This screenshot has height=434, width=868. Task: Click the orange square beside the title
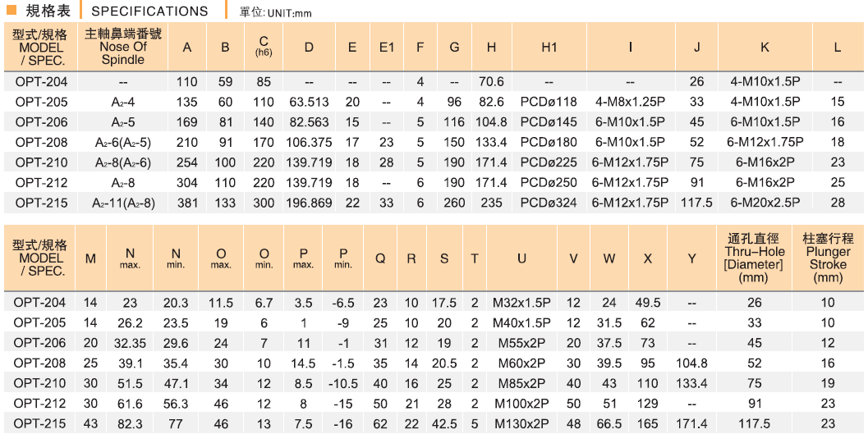(11, 11)
